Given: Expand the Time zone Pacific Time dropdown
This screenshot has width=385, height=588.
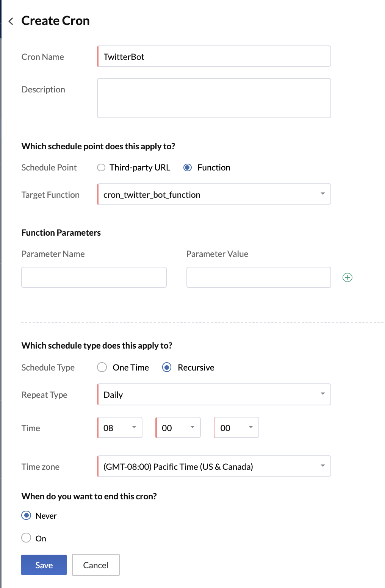Looking at the screenshot, I should click(214, 466).
